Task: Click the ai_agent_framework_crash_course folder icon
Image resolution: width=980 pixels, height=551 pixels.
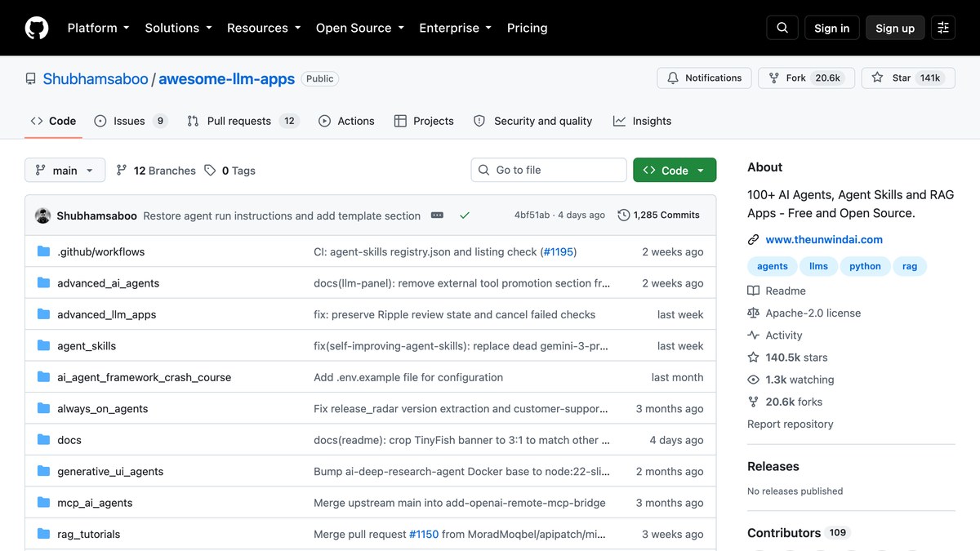Action: click(44, 377)
